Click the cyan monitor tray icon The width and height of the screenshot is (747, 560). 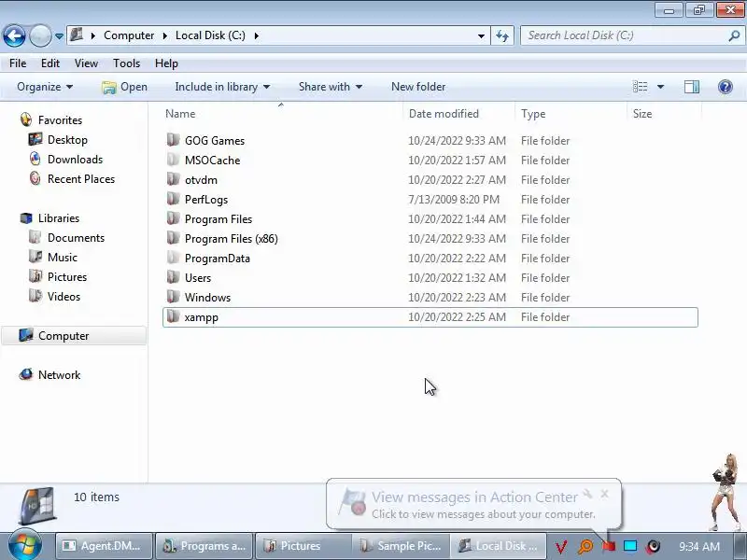[630, 546]
